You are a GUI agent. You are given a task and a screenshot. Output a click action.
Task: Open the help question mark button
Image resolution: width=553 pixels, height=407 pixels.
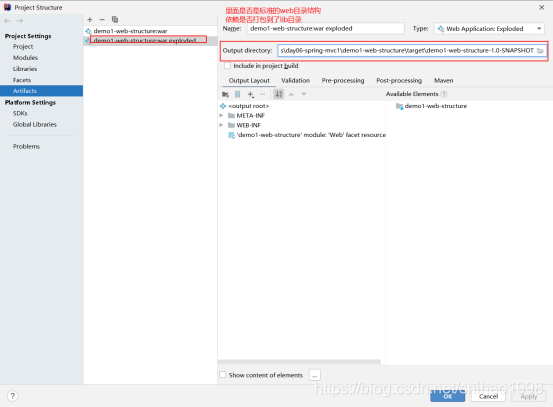coord(12,396)
